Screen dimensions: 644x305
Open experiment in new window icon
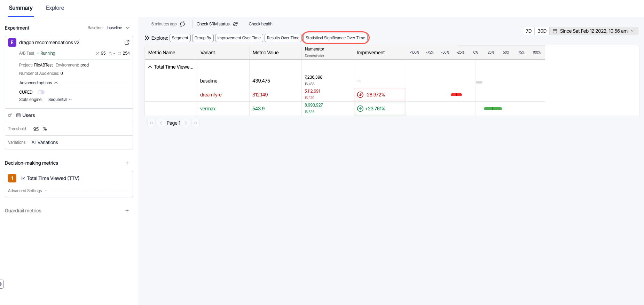tap(127, 42)
